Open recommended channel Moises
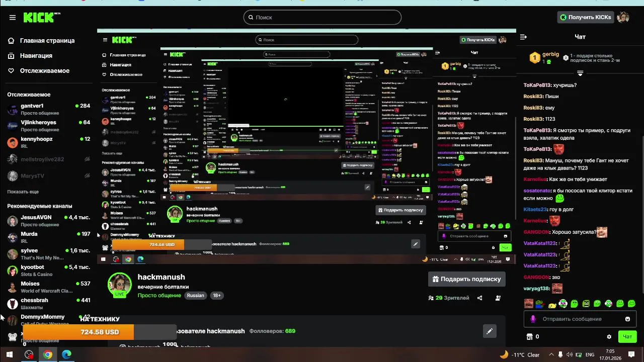The width and height of the screenshot is (644, 362). [x=48, y=287]
